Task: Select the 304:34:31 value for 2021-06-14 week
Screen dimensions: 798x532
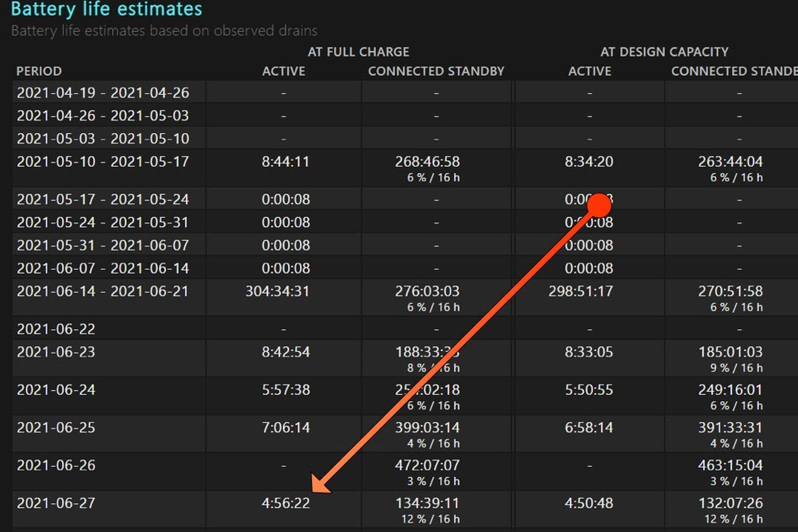Action: point(284,291)
